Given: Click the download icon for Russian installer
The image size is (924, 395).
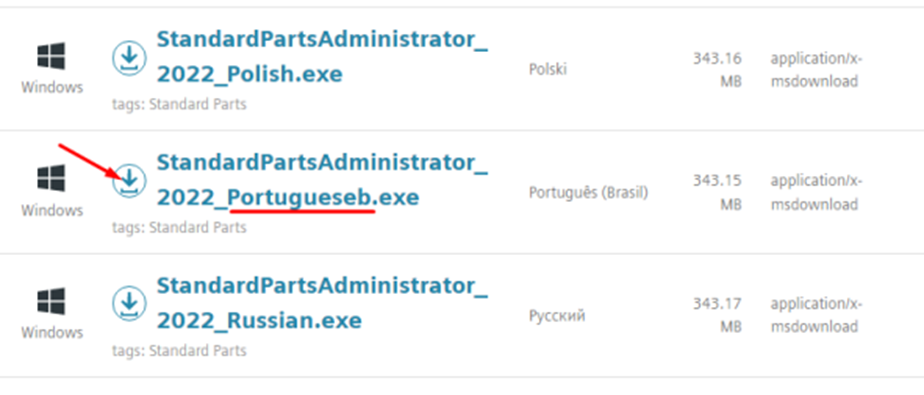Looking at the screenshot, I should click(129, 304).
